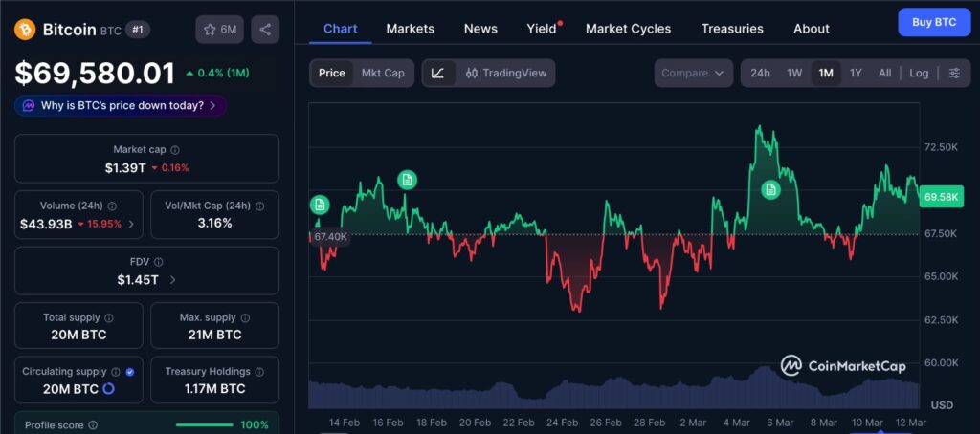
Task: Click the Buy BTC button
Action: click(934, 23)
